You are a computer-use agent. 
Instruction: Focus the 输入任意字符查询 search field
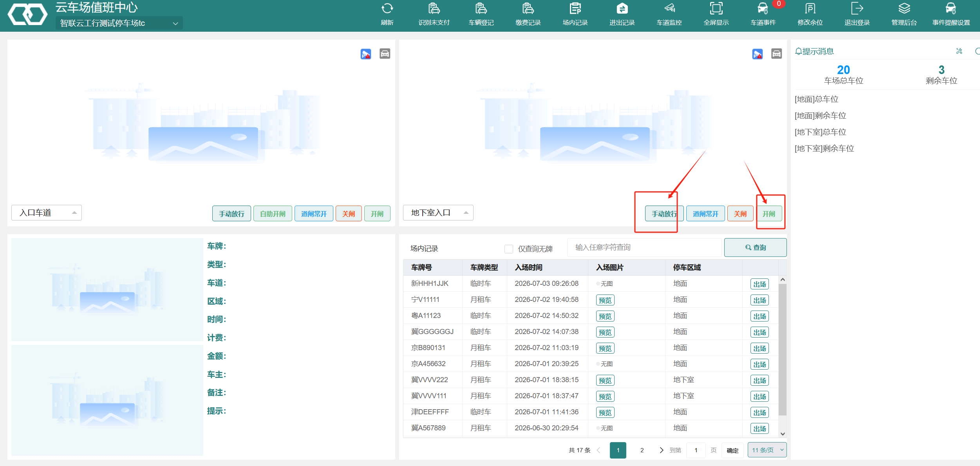click(x=644, y=247)
